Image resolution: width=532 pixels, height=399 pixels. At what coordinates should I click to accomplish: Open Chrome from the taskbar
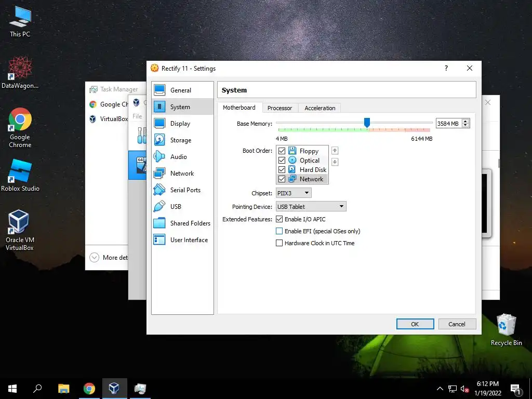(x=89, y=389)
